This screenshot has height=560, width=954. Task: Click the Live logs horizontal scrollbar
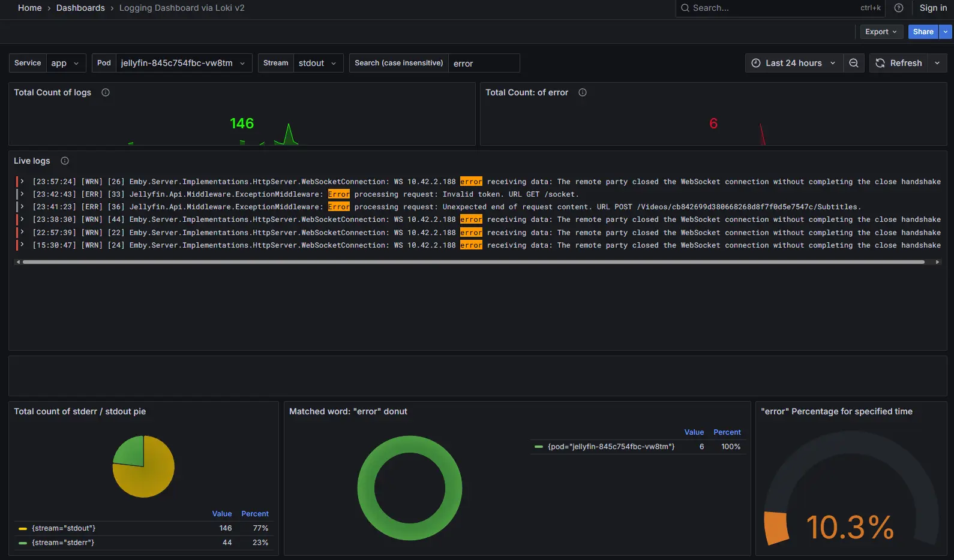(473, 262)
